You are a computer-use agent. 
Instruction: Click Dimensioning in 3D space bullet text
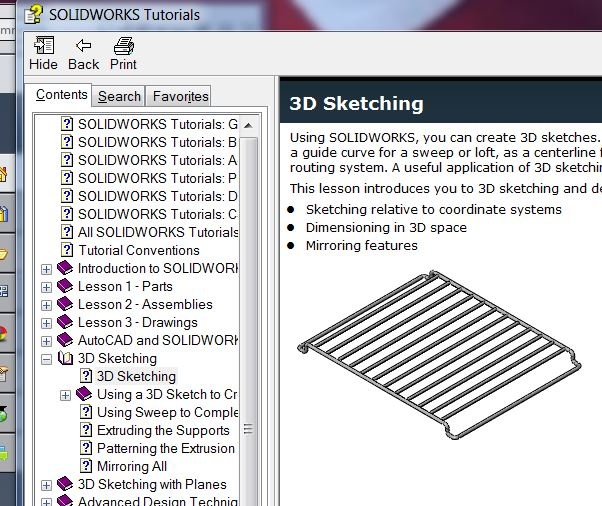(x=386, y=228)
